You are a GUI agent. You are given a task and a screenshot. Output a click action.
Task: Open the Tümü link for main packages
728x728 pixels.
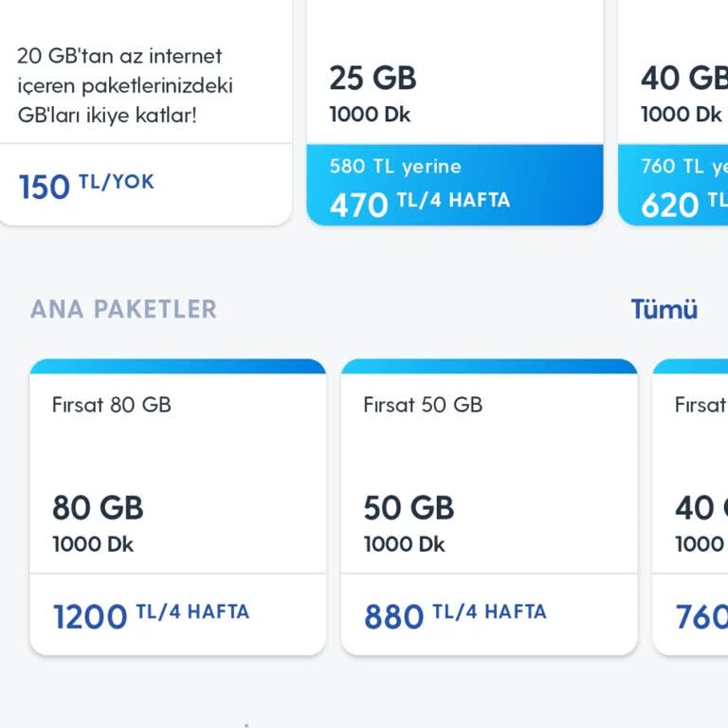664,309
